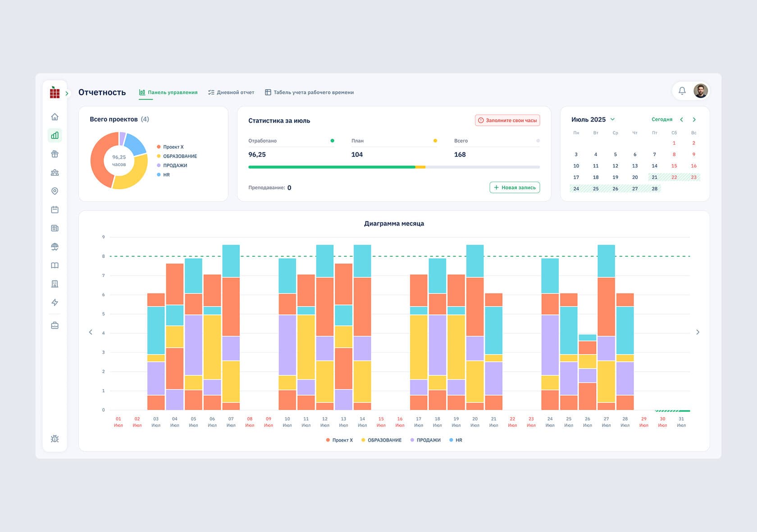Toggle ОБРАЗОВАНИЕ in the diagram legend below chart
This screenshot has width=757, height=532.
[381, 440]
